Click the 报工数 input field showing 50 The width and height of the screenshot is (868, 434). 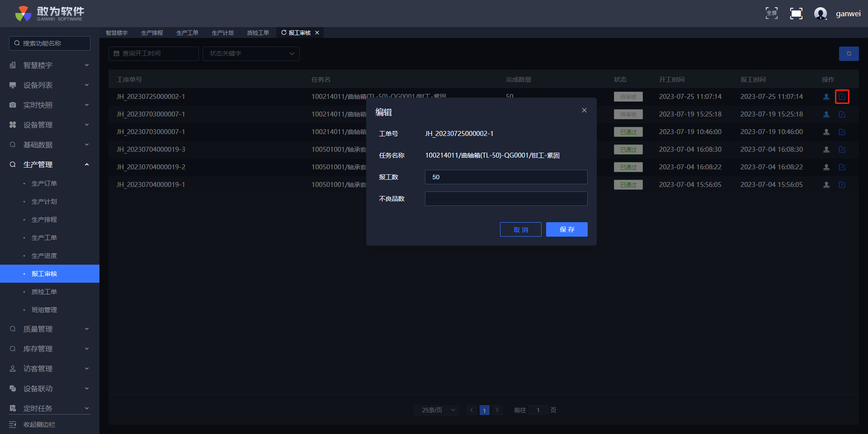pos(506,177)
